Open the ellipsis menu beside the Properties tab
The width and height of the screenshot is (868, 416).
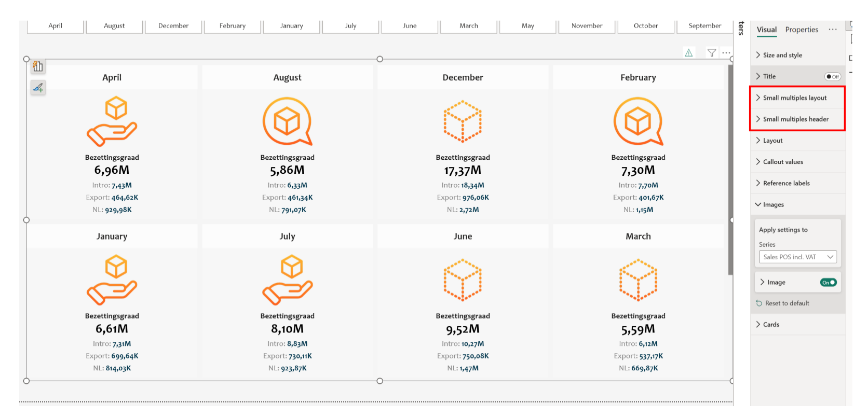[x=833, y=30]
